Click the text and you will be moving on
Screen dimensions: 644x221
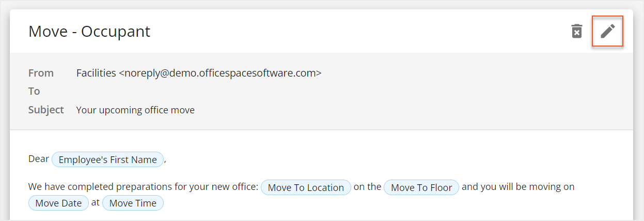click(518, 187)
